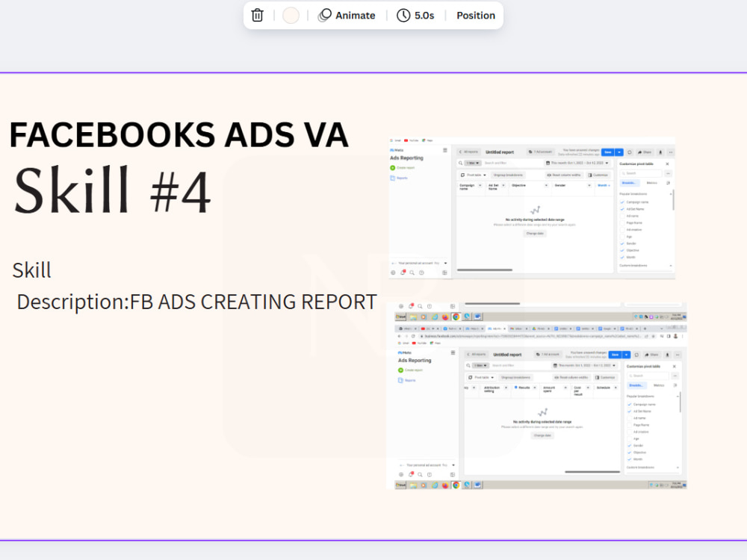The image size is (747, 560).
Task: Select the "Skill #4" title text
Action: tap(113, 190)
